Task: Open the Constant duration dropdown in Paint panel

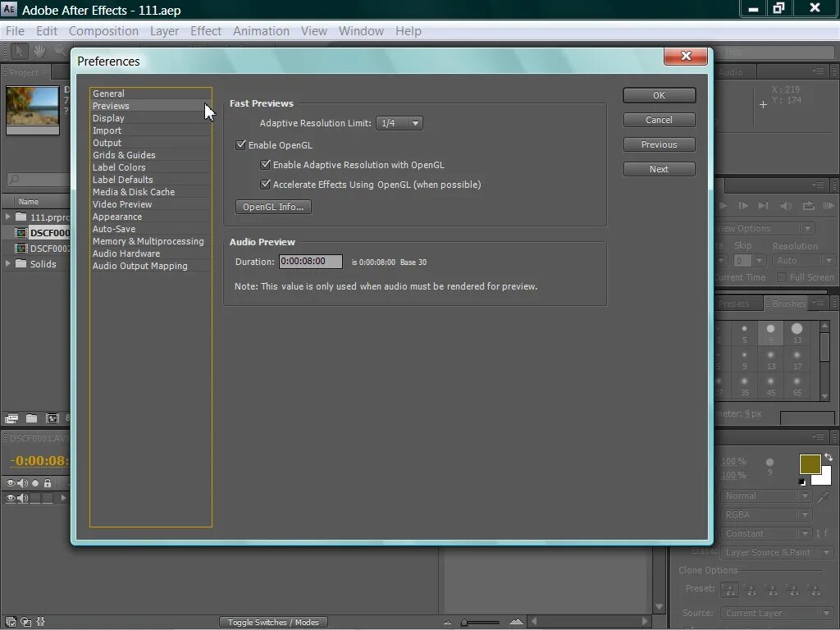Action: click(x=766, y=533)
